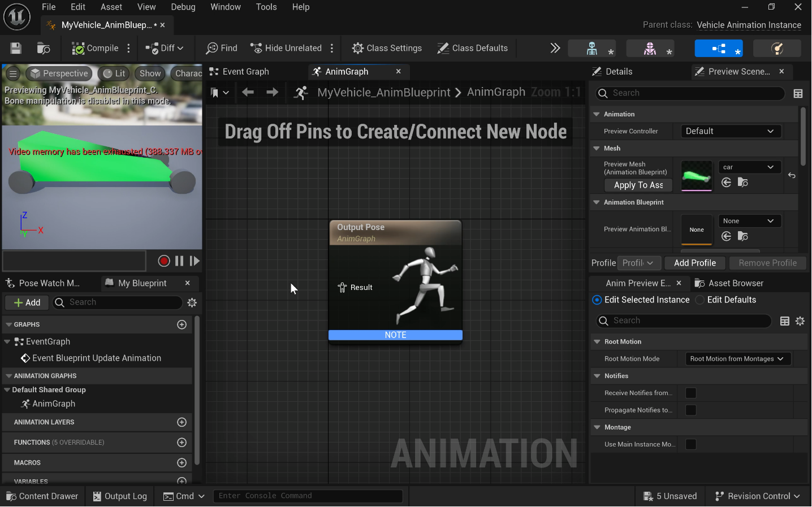
Task: Open viewport hamburger options menu
Action: [x=13, y=73]
